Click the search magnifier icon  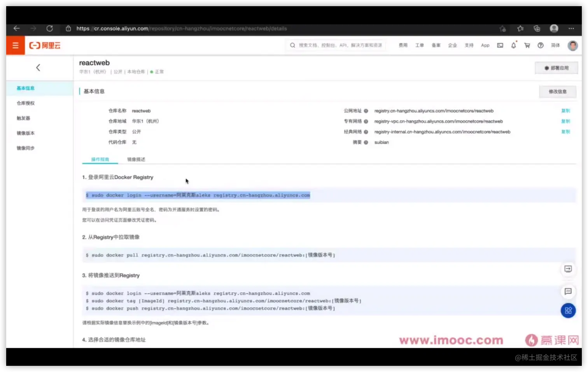292,45
